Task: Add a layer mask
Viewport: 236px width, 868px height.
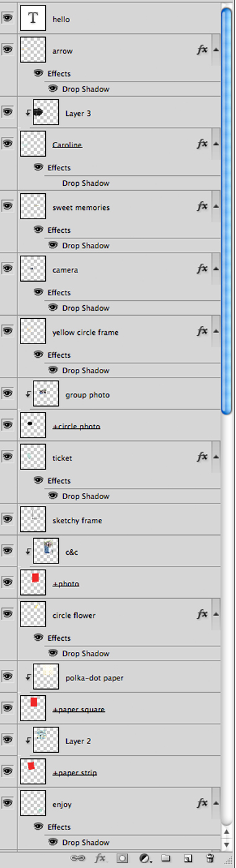Action: (x=123, y=859)
